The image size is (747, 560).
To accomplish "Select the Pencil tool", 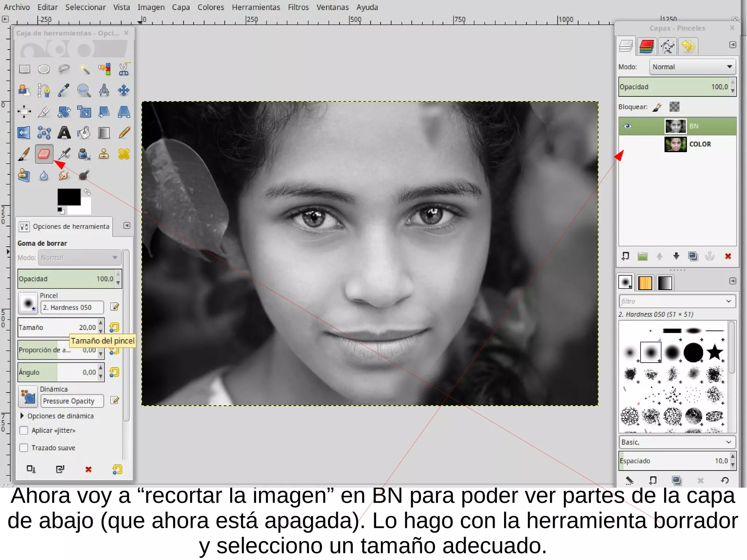I will point(124,133).
